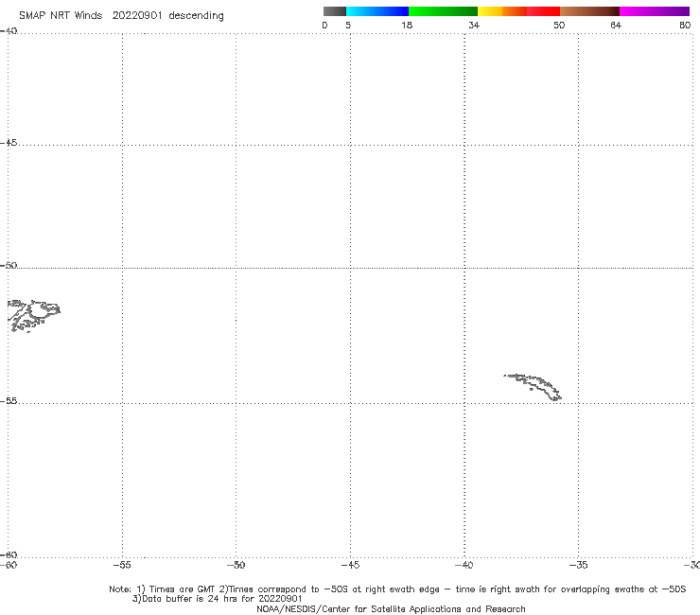Pick the yellow-orange segment of the color bar
Screen dimensions: 700x615
(502, 11)
